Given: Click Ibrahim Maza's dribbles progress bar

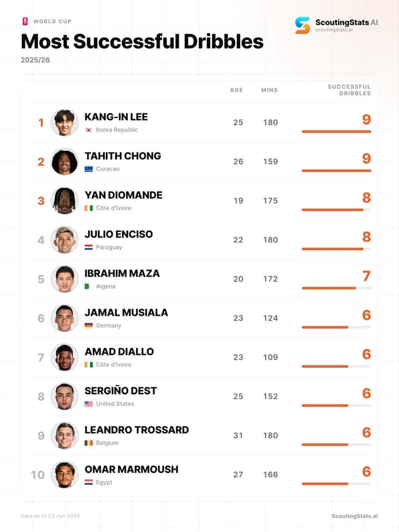Looking at the screenshot, I should 336,288.
